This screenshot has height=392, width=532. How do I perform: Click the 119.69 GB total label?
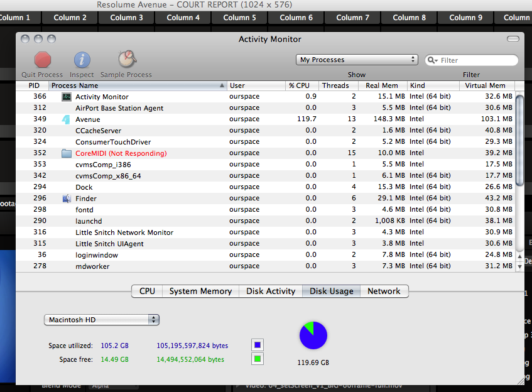(x=313, y=362)
